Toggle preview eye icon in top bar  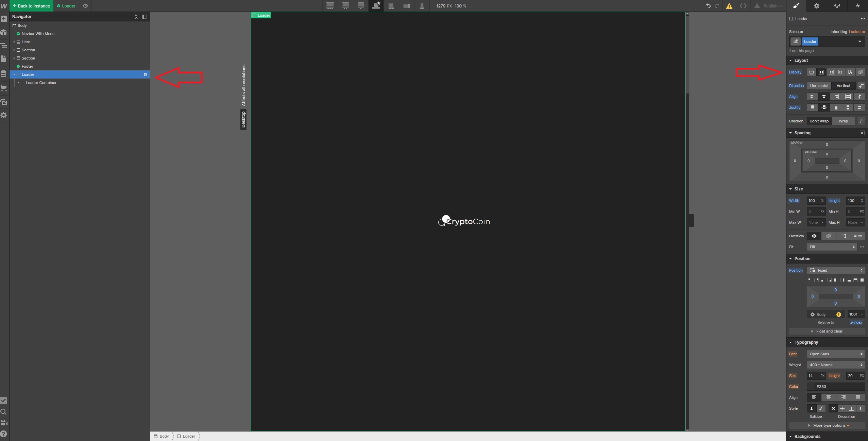click(85, 6)
